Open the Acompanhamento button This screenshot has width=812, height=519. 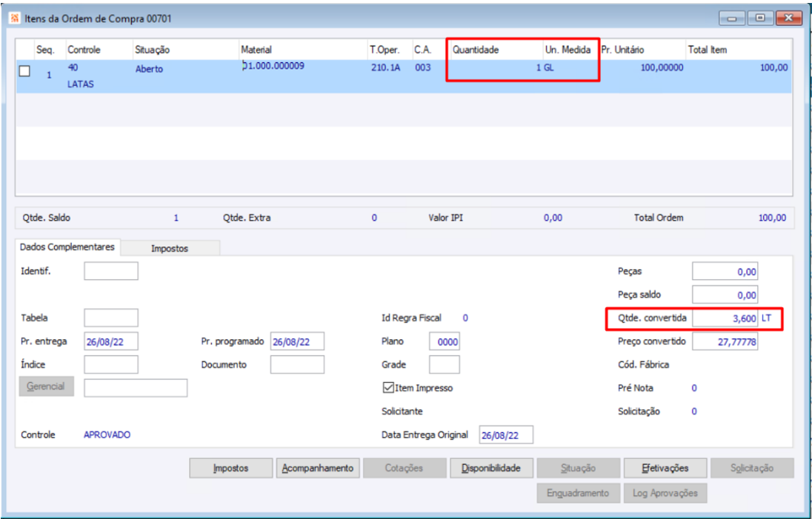tap(318, 469)
